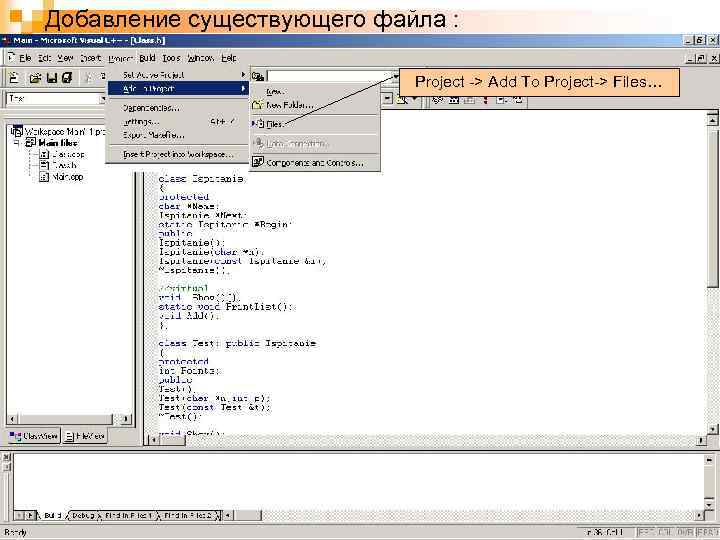Click the Save All toolbar icon
The height and width of the screenshot is (540, 720).
pyautogui.click(x=67, y=78)
